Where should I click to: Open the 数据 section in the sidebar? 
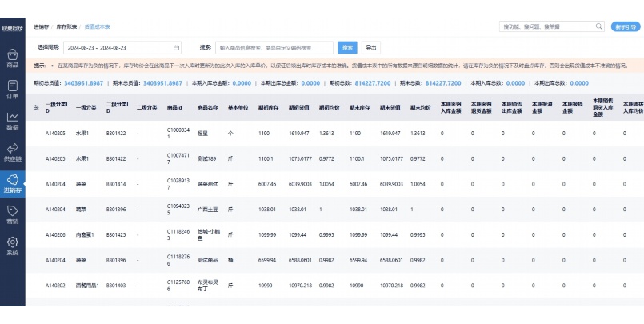click(x=12, y=121)
